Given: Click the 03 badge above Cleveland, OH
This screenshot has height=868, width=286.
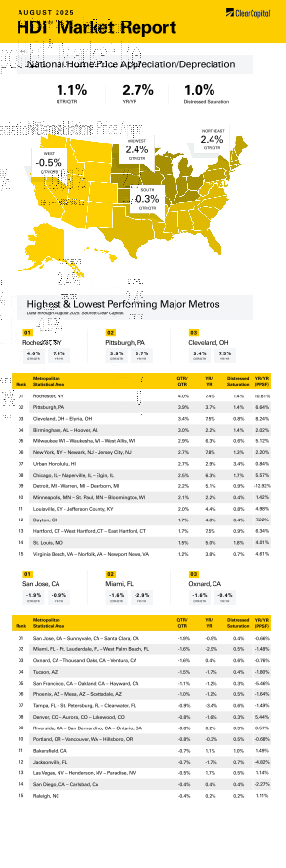Looking at the screenshot, I should (194, 333).
